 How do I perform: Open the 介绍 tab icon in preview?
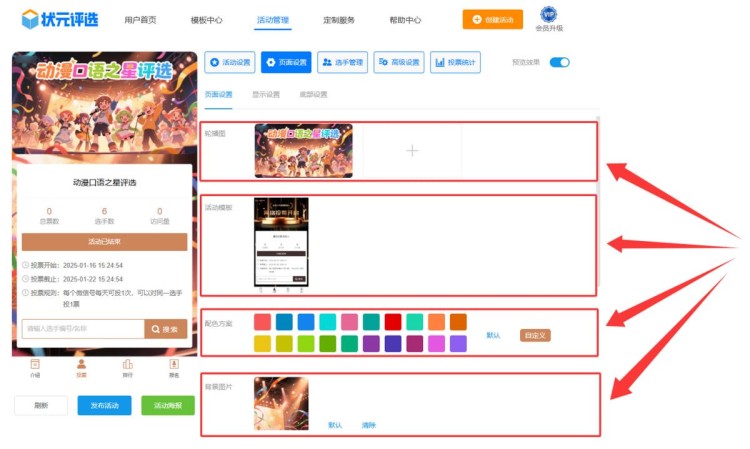35,368
